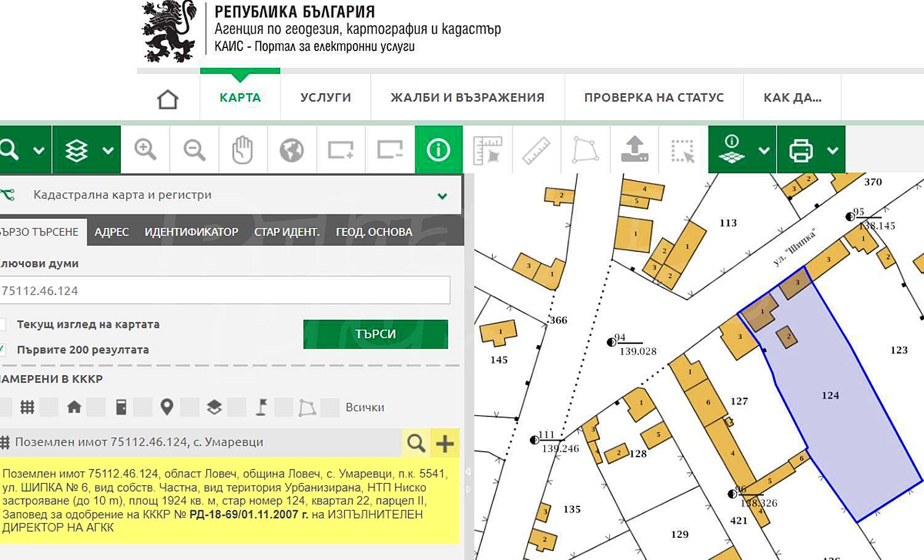Click the upload file icon in toolbar

pyautogui.click(x=634, y=150)
